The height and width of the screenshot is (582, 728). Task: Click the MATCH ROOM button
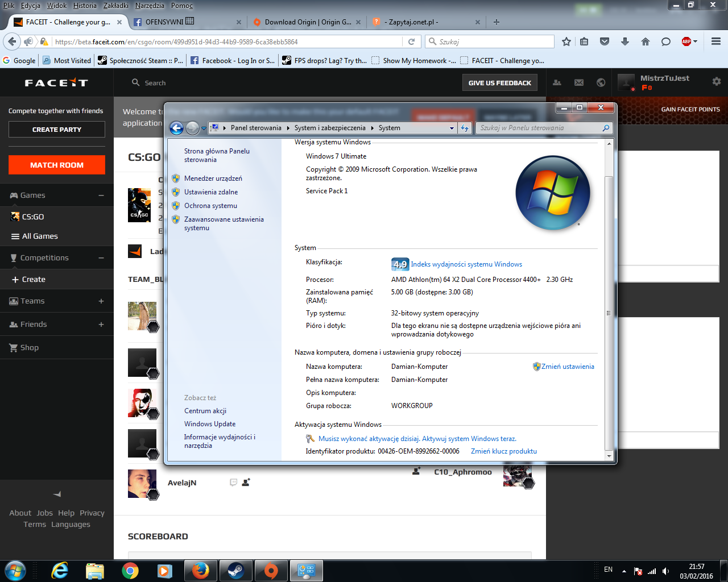click(x=57, y=165)
